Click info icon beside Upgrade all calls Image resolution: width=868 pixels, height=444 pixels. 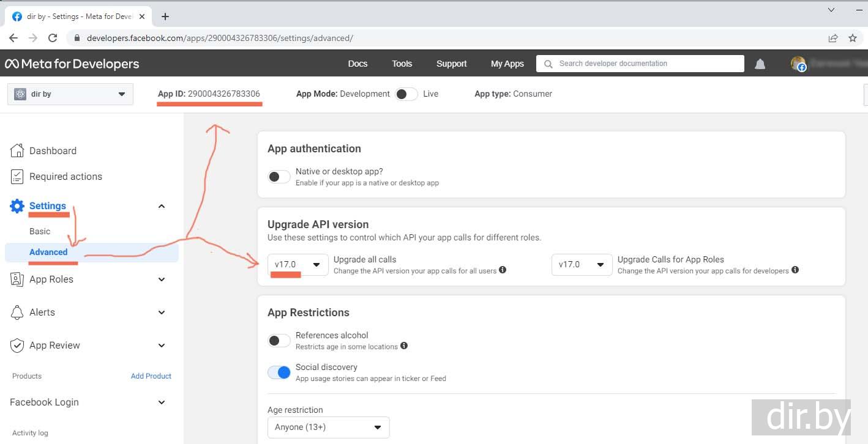pyautogui.click(x=503, y=270)
